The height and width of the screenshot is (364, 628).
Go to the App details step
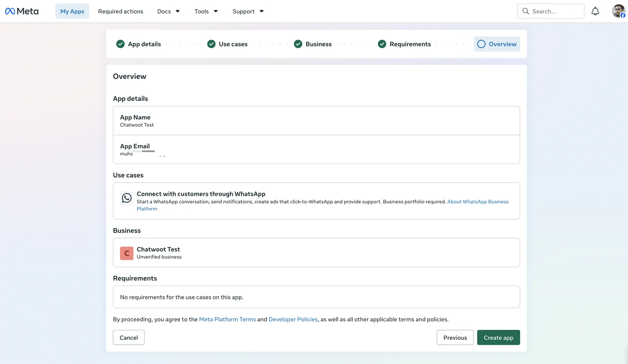(x=139, y=44)
